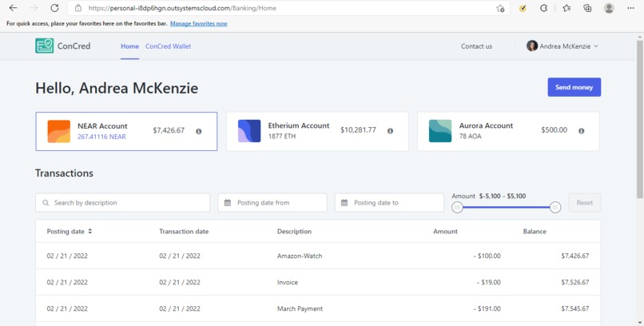This screenshot has width=644, height=326.
Task: Click the $7,526.67 balance cell
Action: pyautogui.click(x=575, y=283)
